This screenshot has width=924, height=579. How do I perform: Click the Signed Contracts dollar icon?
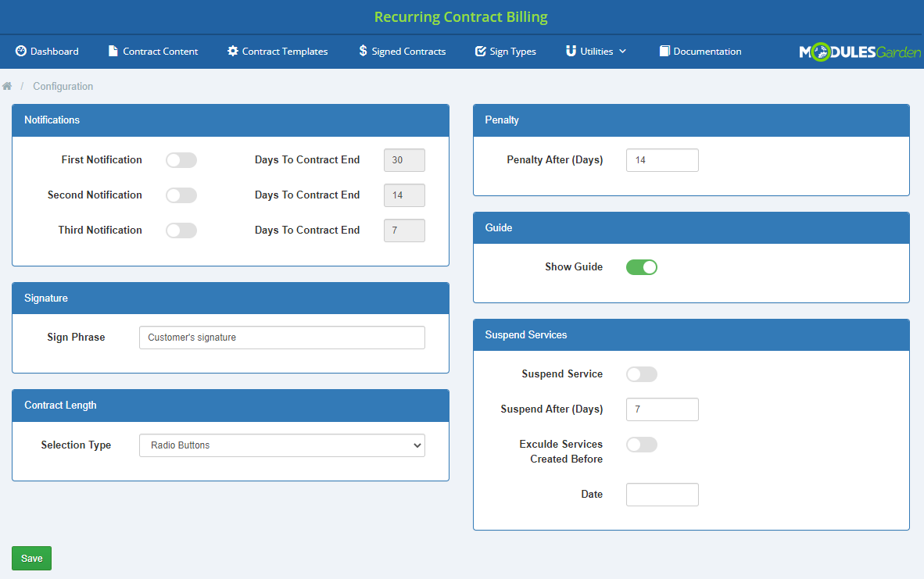[x=363, y=52]
